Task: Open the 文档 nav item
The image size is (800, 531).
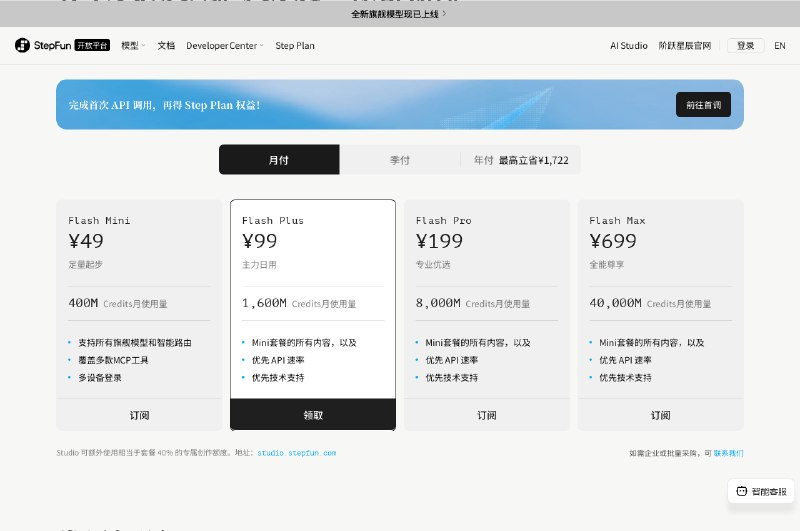Action: 166,45
